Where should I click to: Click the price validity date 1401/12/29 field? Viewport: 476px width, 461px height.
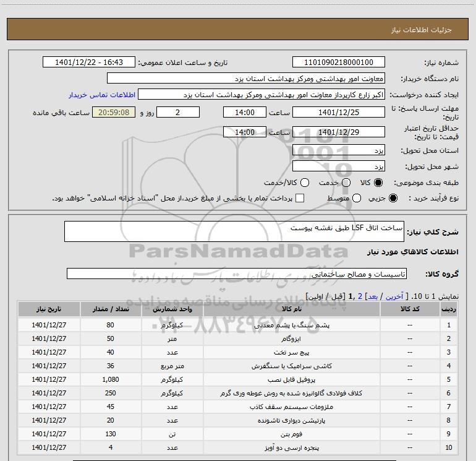(339, 132)
